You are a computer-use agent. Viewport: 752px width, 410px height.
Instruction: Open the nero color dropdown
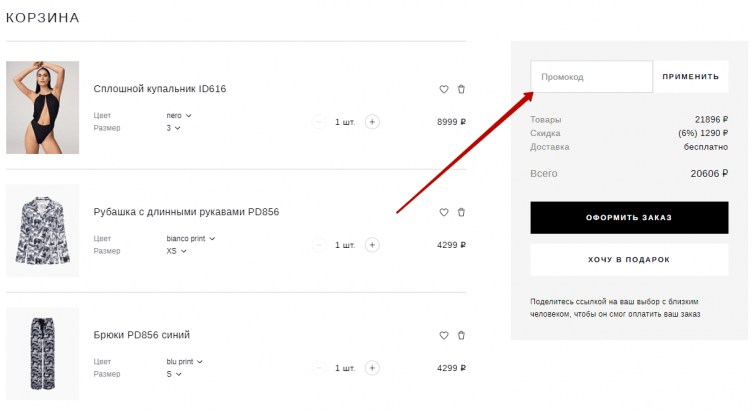[x=179, y=116]
